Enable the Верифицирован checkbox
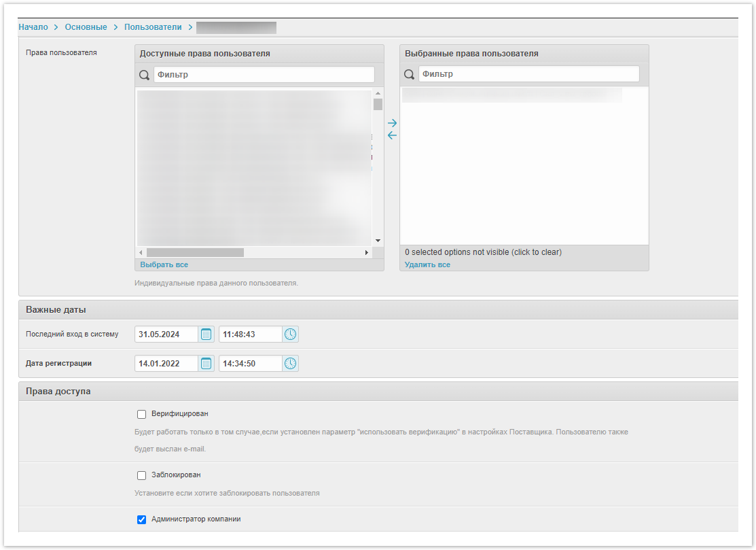756x550 pixels. [142, 414]
